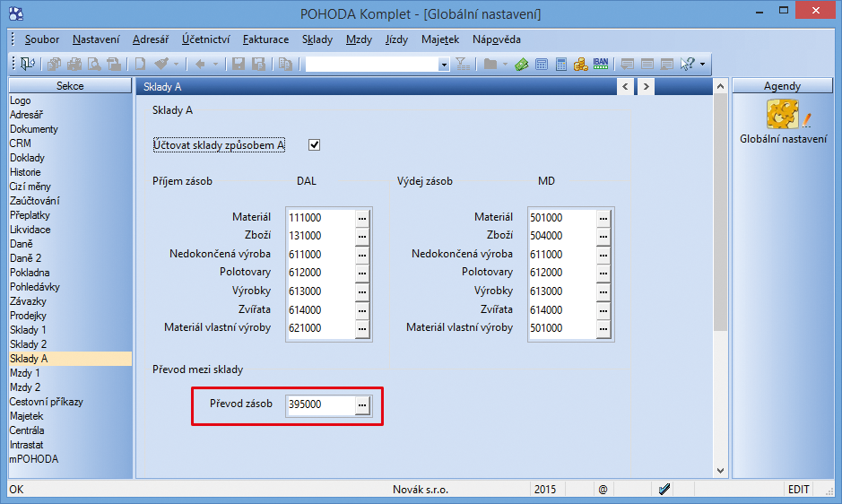Open the Sklady menu
The width and height of the screenshot is (842, 504).
pos(317,39)
